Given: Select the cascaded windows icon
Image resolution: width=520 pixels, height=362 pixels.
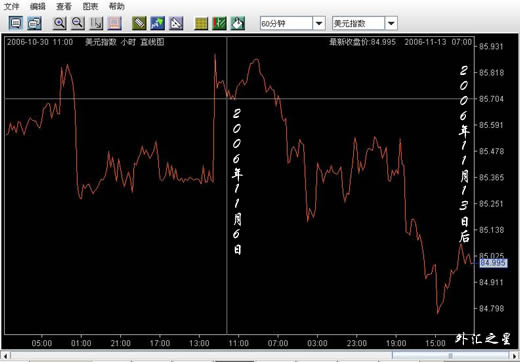Looking at the screenshot, I should click(x=34, y=23).
